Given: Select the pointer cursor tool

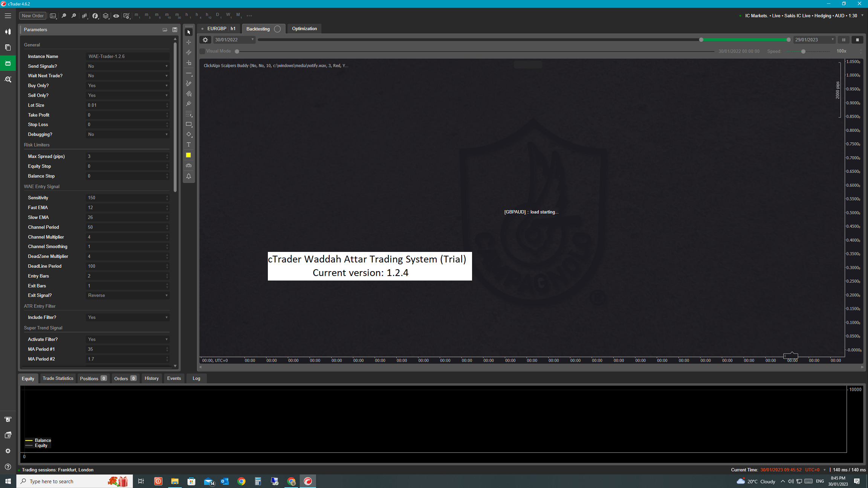Looking at the screenshot, I should pyautogui.click(x=189, y=32).
